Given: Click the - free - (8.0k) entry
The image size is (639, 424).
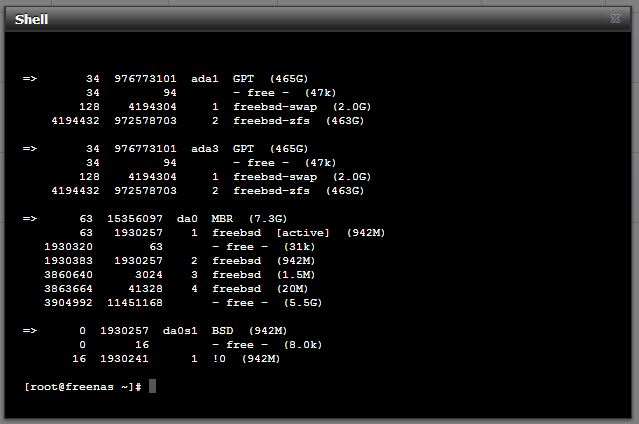Looking at the screenshot, I should pyautogui.click(x=267, y=345).
